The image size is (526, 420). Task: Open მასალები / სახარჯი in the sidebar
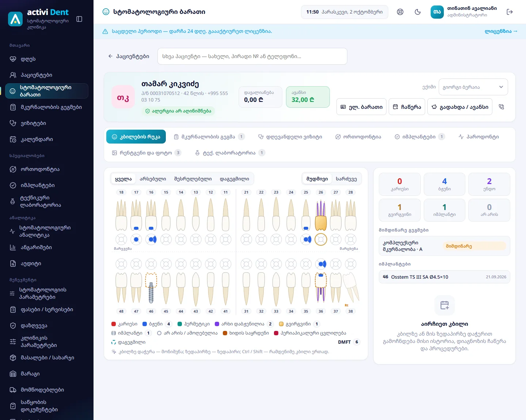point(47,358)
